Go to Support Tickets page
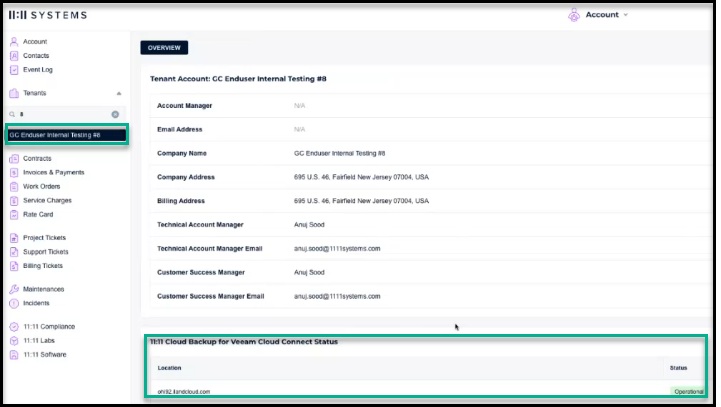Screen dimensions: 721x407 pyautogui.click(x=46, y=252)
